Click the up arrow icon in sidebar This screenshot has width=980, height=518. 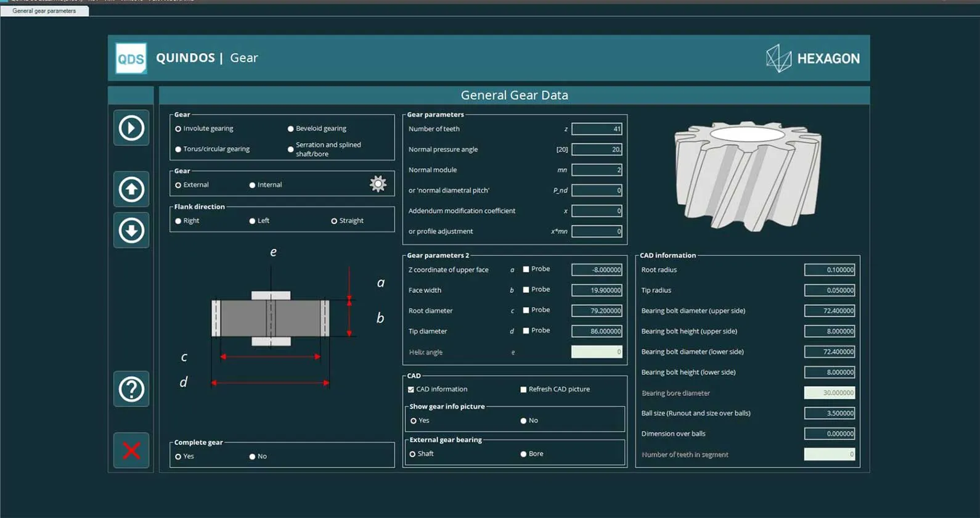(x=131, y=189)
